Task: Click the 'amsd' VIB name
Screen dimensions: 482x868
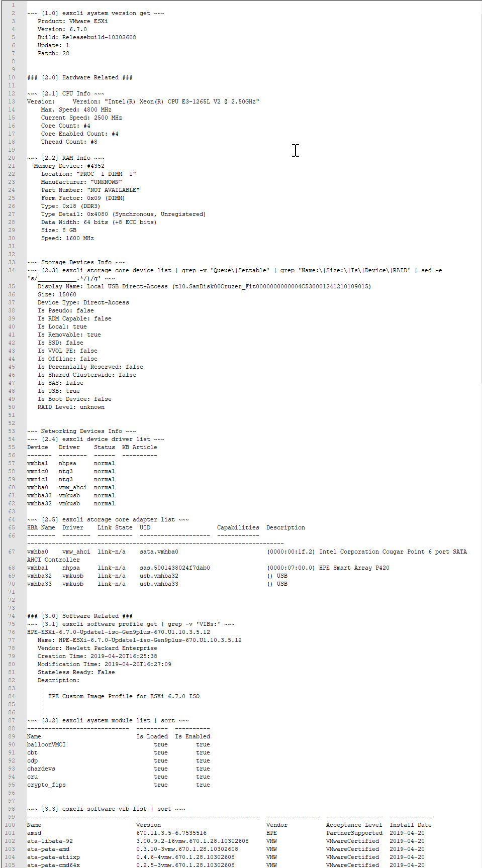Action: tap(34, 833)
